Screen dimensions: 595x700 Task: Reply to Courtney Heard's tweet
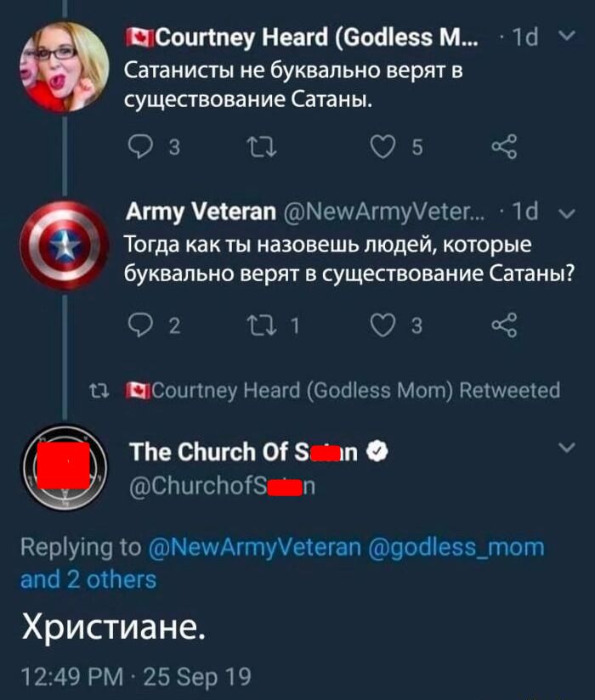[139, 150]
